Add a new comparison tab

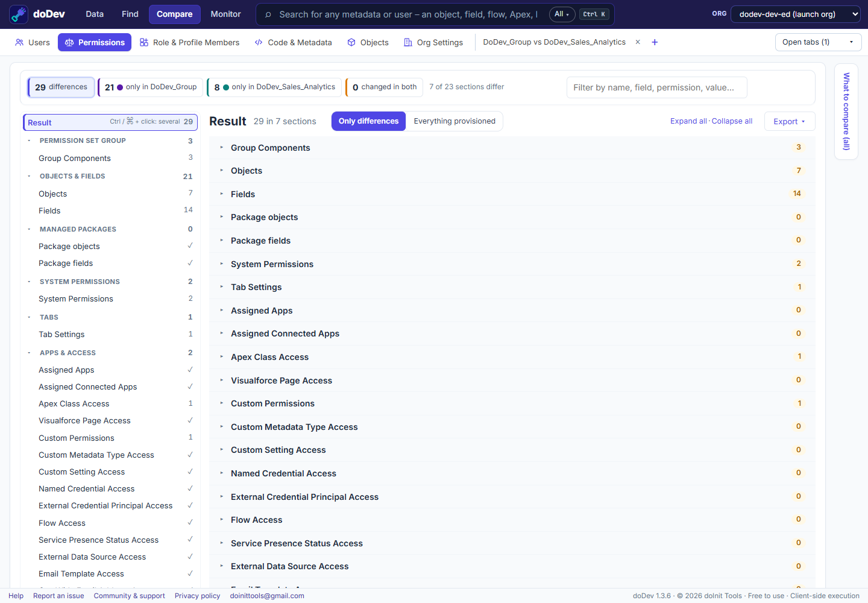click(655, 42)
